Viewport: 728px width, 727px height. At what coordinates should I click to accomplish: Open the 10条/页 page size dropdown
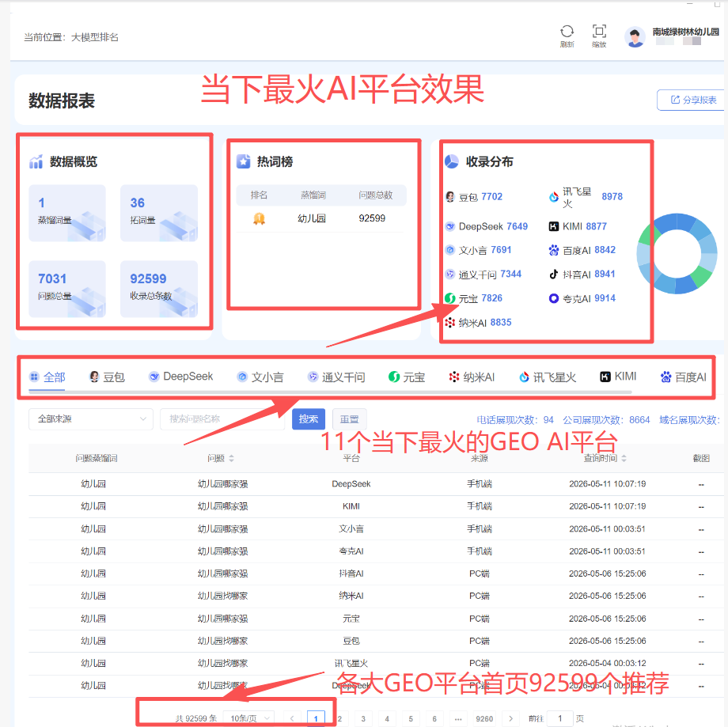(x=248, y=718)
